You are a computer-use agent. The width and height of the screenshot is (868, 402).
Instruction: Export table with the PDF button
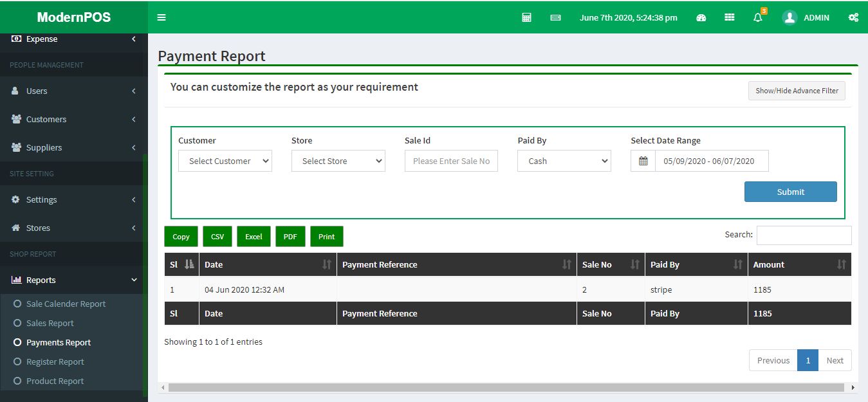click(x=290, y=237)
